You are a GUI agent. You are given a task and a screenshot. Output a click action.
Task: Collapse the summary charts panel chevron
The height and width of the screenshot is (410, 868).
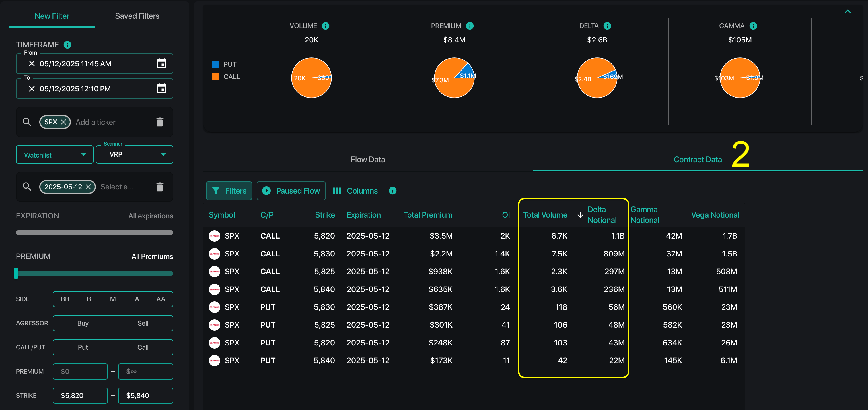847,12
